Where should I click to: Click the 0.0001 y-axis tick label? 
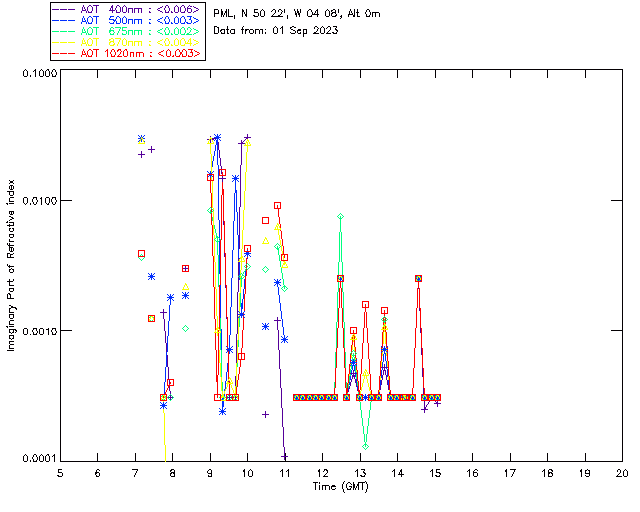click(40, 458)
